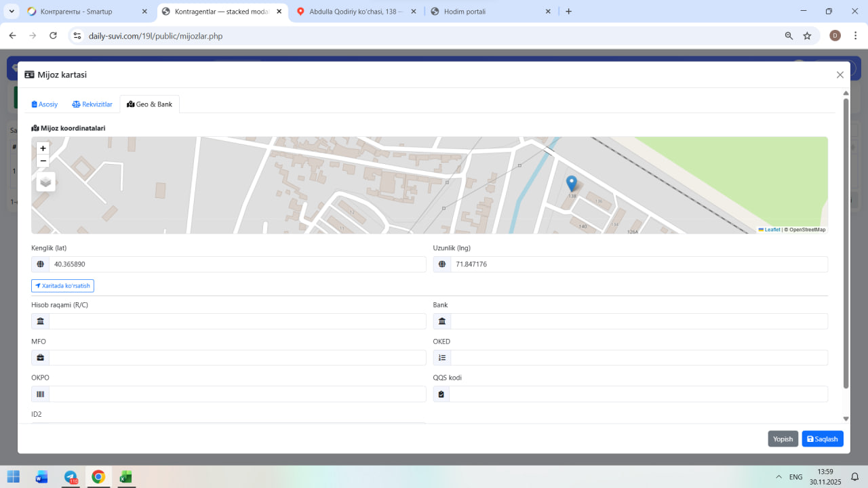Open the Rekvizitlar tab
This screenshot has height=488, width=868.
tap(92, 104)
